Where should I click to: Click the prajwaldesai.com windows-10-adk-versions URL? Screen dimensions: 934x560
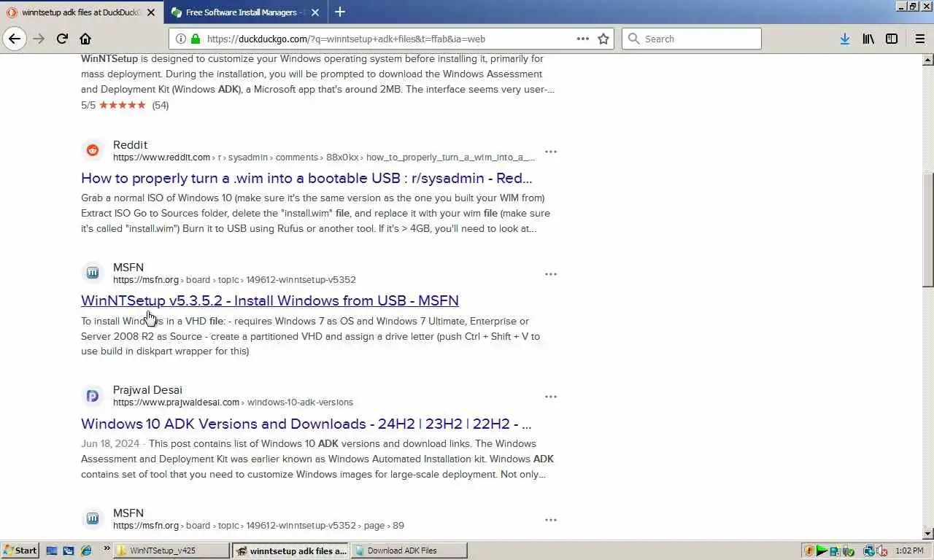pyautogui.click(x=233, y=402)
